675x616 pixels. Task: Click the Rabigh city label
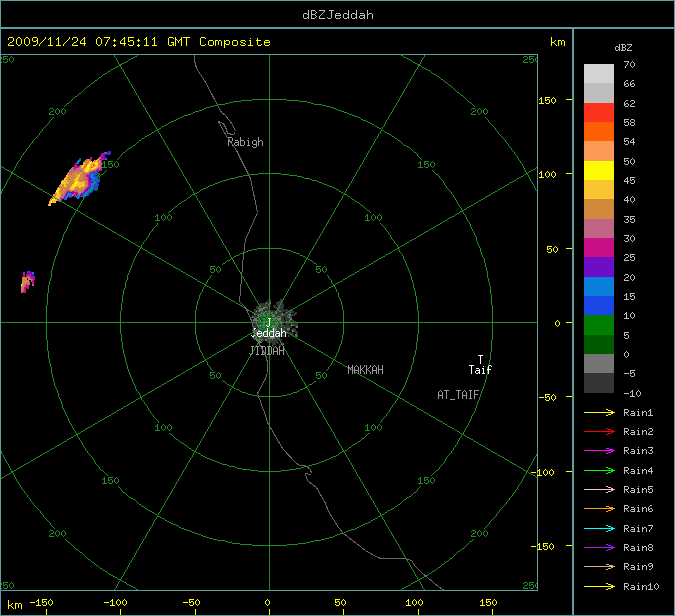245,142
